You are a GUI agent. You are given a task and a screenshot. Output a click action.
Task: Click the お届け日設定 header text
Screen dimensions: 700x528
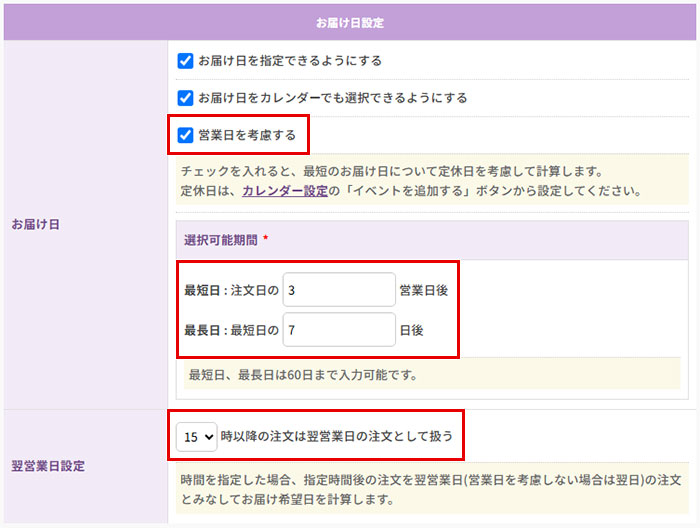(350, 23)
